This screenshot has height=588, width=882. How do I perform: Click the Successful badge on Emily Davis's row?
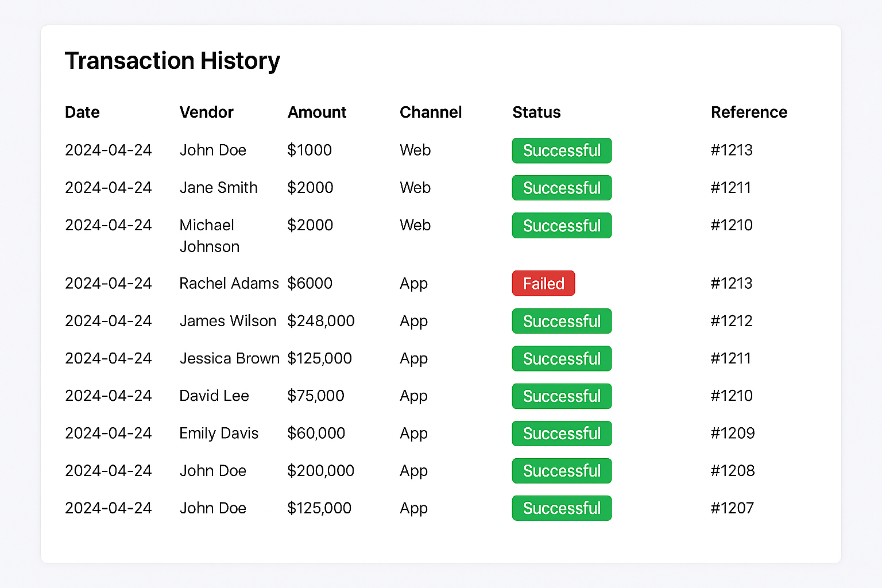562,434
